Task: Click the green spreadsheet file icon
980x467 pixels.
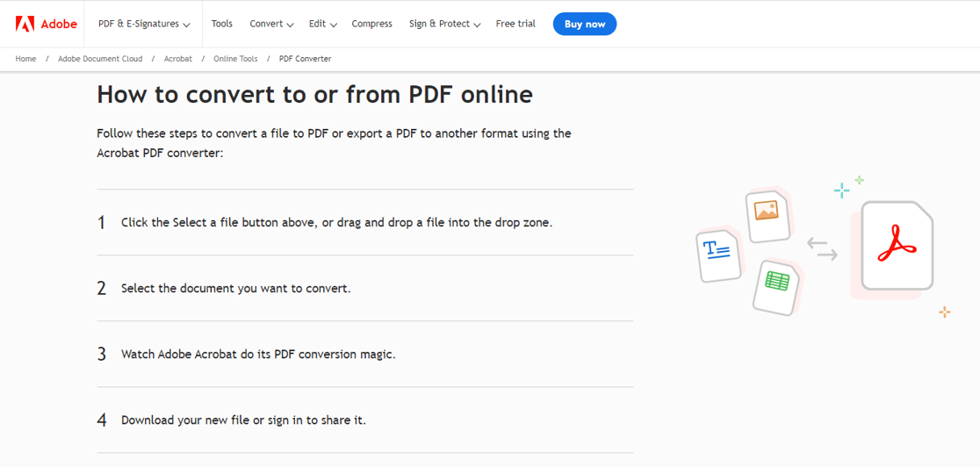Action: point(776,287)
